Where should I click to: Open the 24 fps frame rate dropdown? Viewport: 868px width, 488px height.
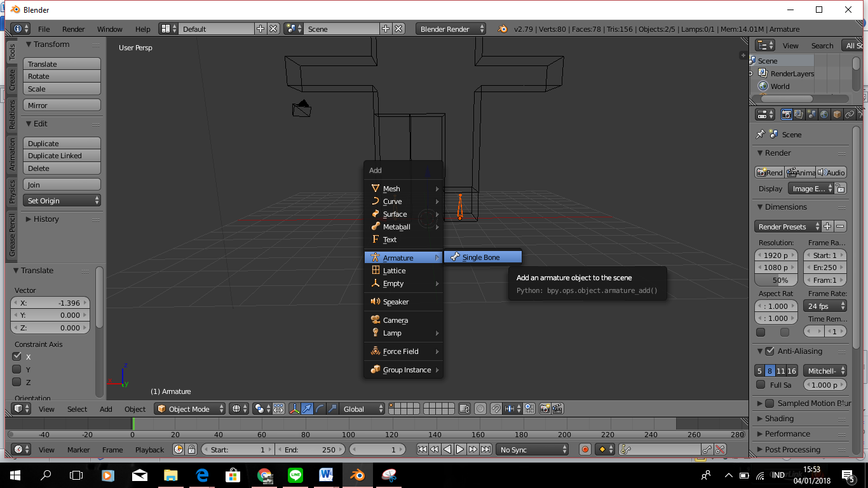[x=825, y=306]
